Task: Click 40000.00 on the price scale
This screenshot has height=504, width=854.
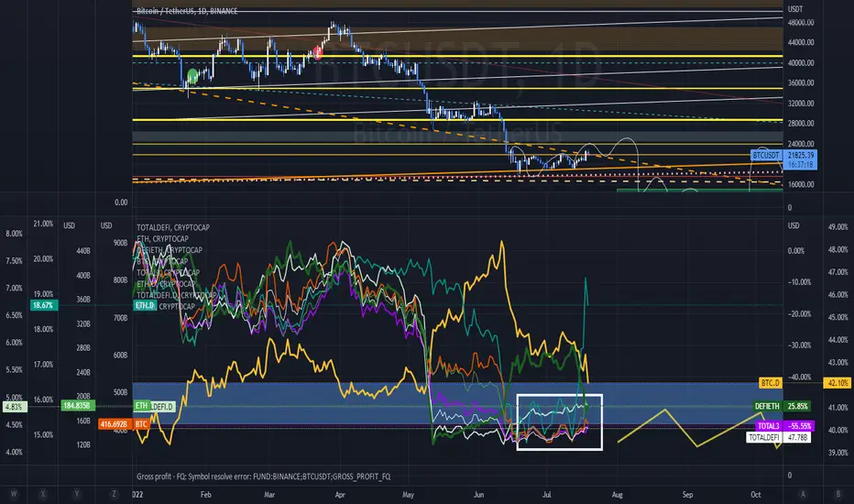Action: [801, 63]
